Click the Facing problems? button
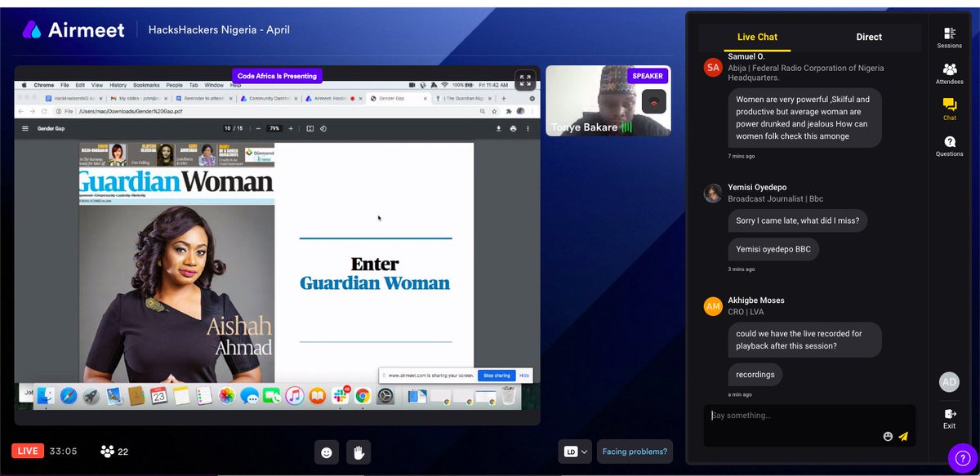 click(635, 452)
